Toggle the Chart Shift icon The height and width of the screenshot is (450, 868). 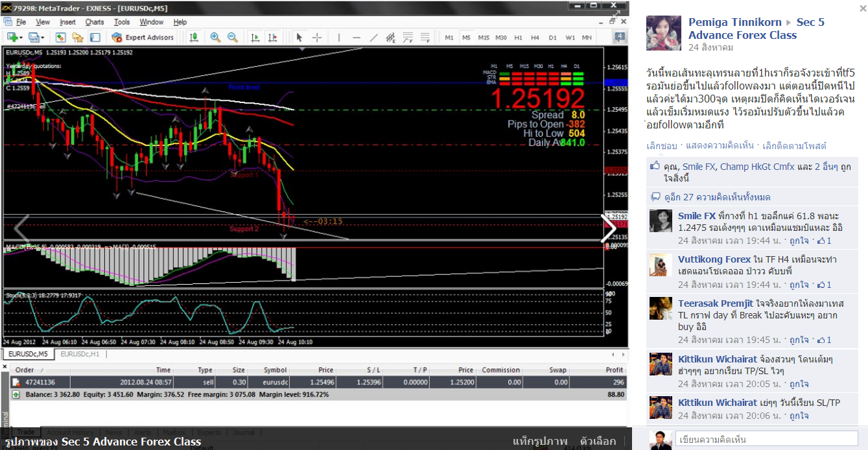[x=272, y=38]
